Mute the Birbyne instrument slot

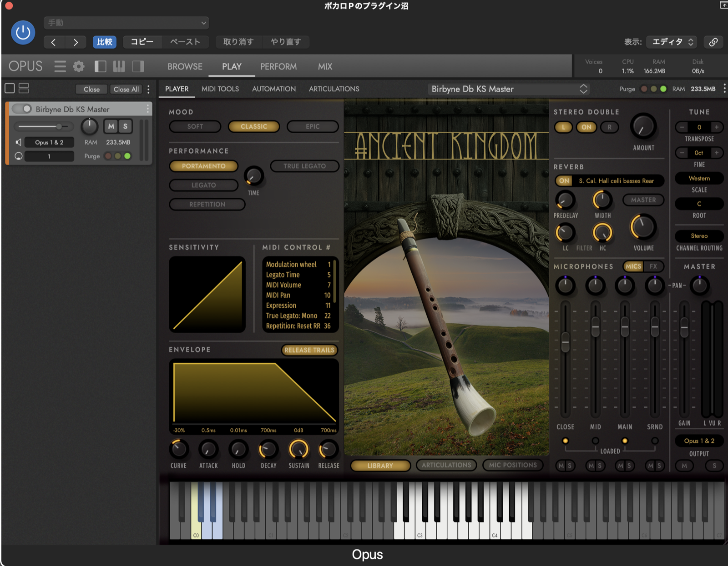coord(111,126)
